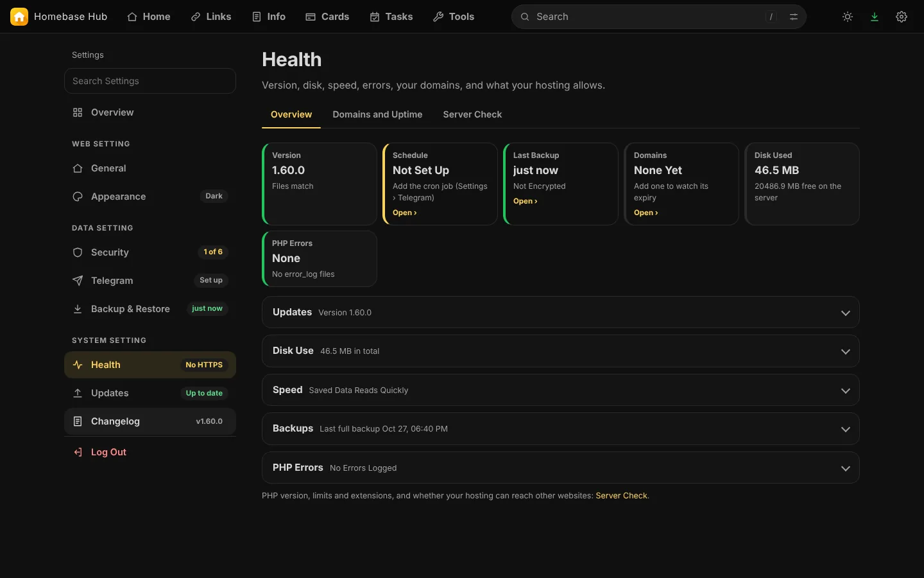Click the Disk Used 46.5 MB card
The image size is (924, 578).
pyautogui.click(x=802, y=184)
